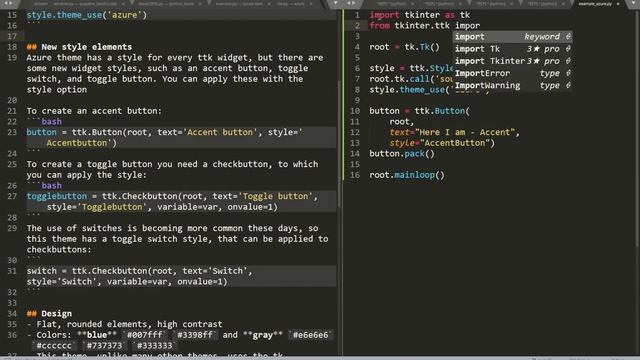The image size is (640, 360).
Task: Place cursor on '## New style elements' heading
Action: tap(79, 47)
